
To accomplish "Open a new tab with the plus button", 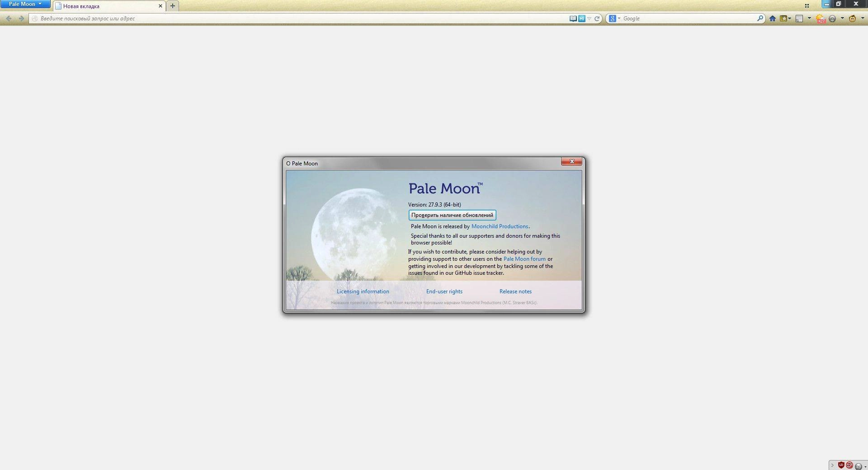I will click(172, 6).
